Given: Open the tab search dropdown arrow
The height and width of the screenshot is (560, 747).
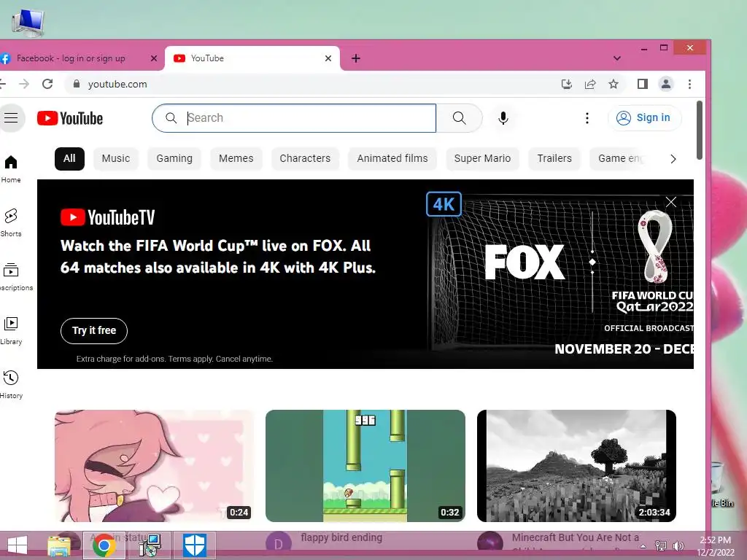Looking at the screenshot, I should [x=617, y=58].
